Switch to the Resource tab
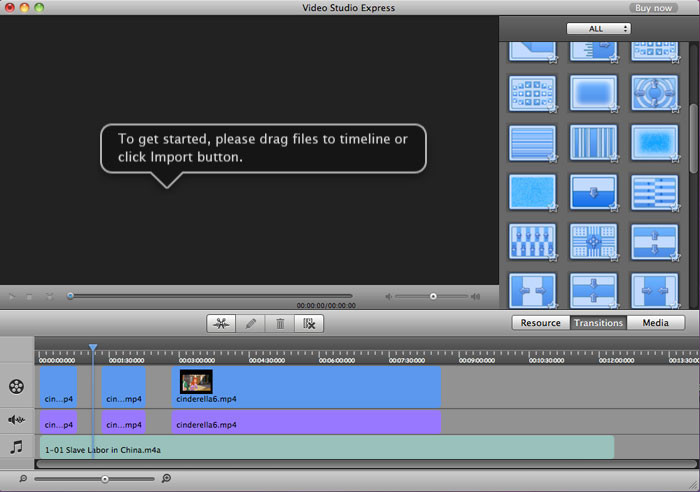The height and width of the screenshot is (492, 700). click(541, 323)
